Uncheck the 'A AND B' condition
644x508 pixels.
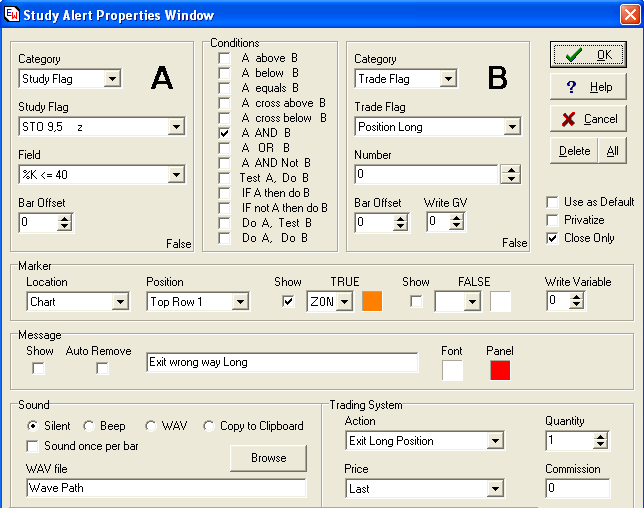tap(225, 133)
